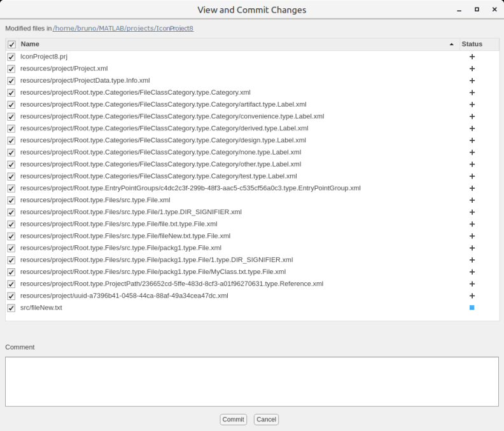
Task: Sort the file list by Status column
Action: click(472, 44)
